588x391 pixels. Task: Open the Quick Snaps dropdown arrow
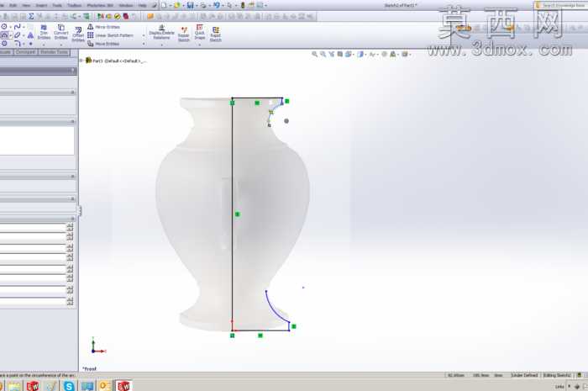click(200, 45)
